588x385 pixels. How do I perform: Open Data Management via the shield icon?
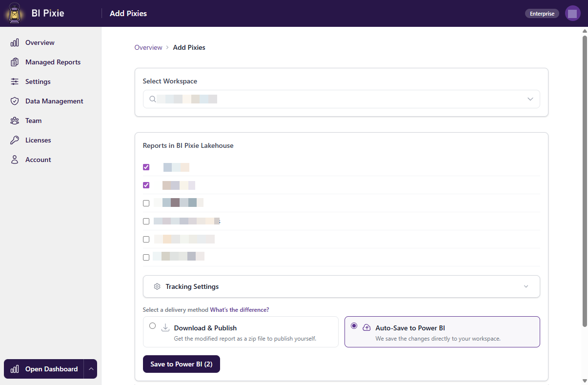[x=14, y=101]
